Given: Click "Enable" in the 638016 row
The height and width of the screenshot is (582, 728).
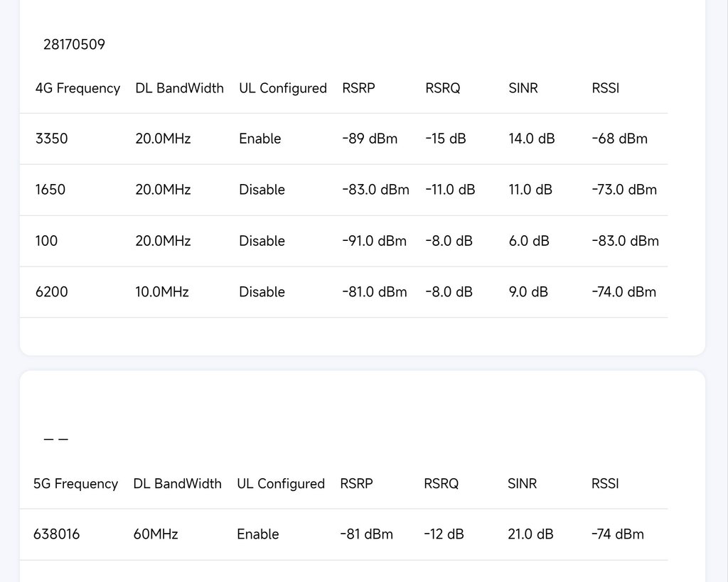Looking at the screenshot, I should pyautogui.click(x=258, y=534).
